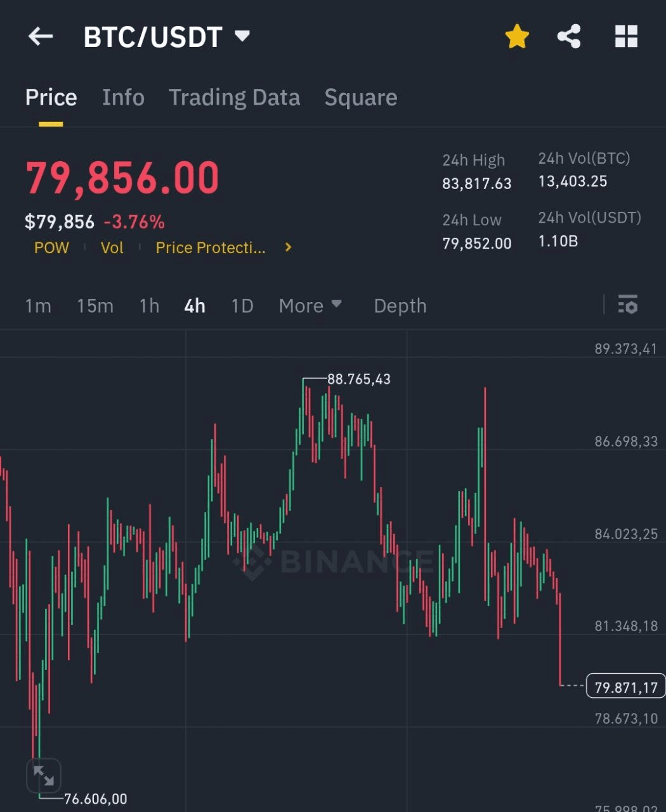
Task: Tap the 86.698,33 price axis label
Action: click(626, 442)
